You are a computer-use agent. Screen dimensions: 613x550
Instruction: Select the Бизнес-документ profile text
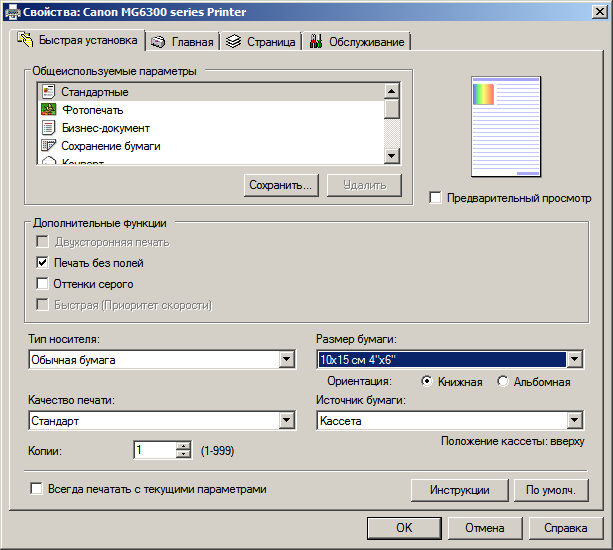pos(106,128)
